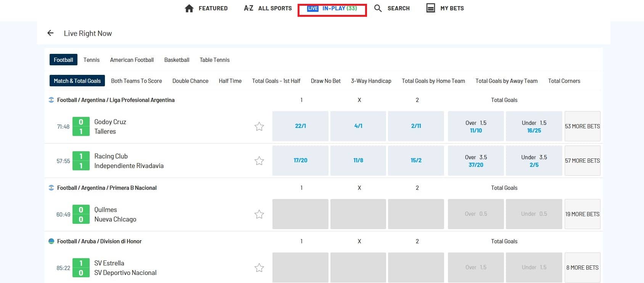Open 19 More Bets for Quilmes match
Viewport: 644px width, 283px height.
(x=583, y=214)
